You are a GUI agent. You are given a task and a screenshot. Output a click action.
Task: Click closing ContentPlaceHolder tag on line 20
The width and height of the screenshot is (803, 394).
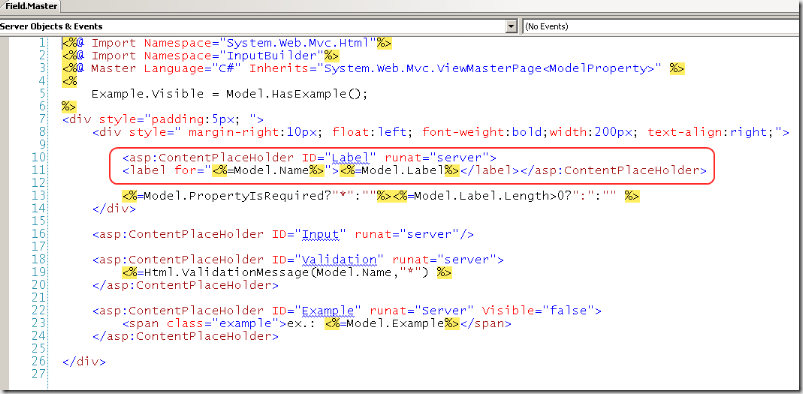pyautogui.click(x=186, y=285)
